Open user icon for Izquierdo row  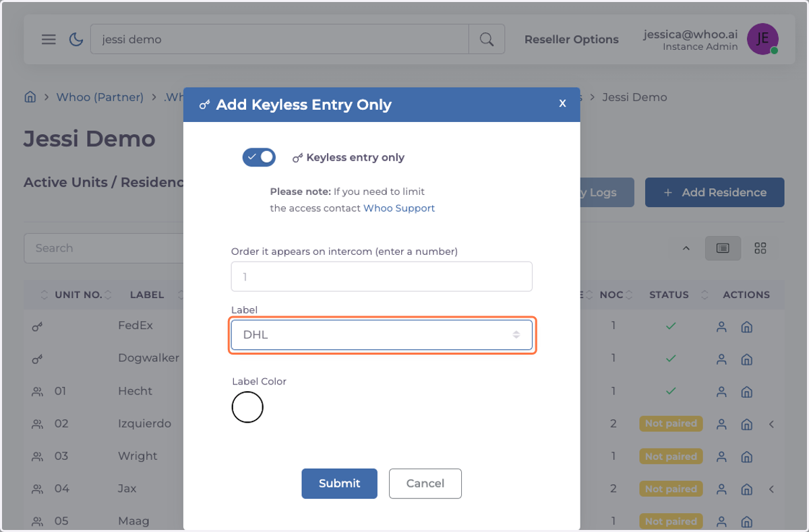click(721, 424)
